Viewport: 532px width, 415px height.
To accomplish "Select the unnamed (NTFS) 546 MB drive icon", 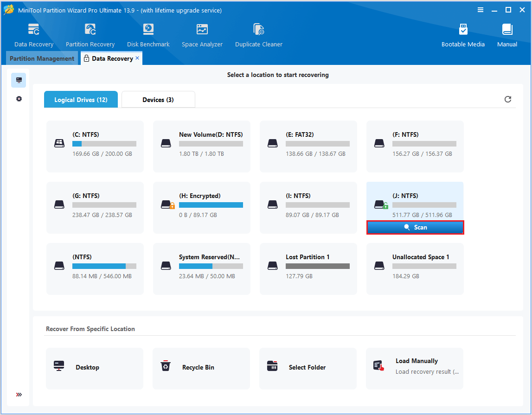I will pos(59,266).
